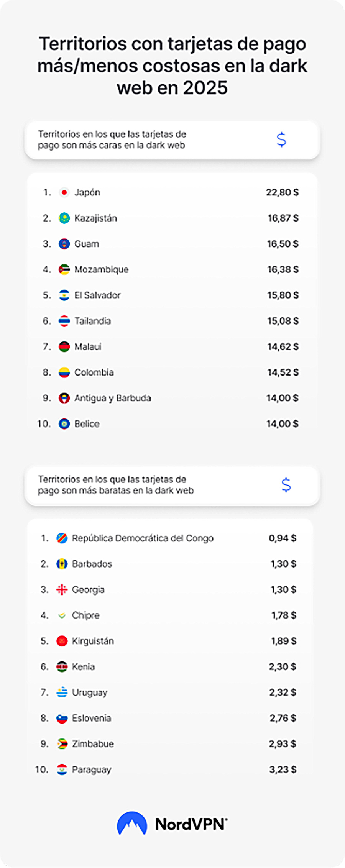Click the Georgia flag icon
Screen dimensions: 345x868
[x=62, y=589]
